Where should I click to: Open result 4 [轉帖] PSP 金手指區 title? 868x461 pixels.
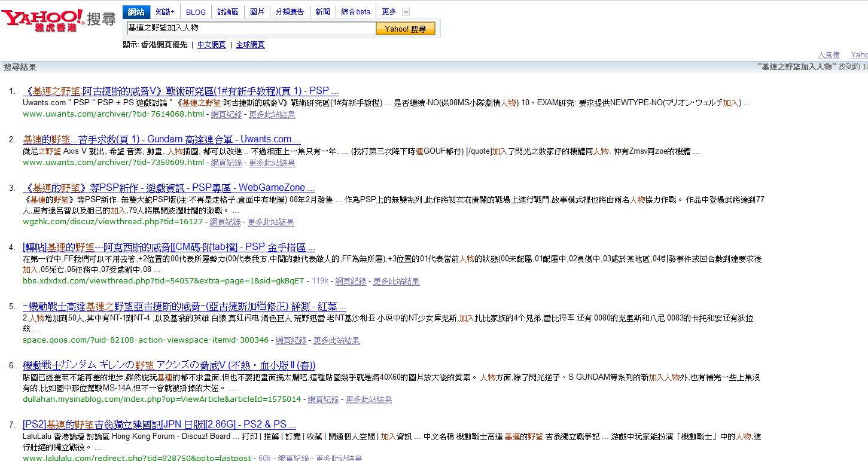(x=169, y=247)
